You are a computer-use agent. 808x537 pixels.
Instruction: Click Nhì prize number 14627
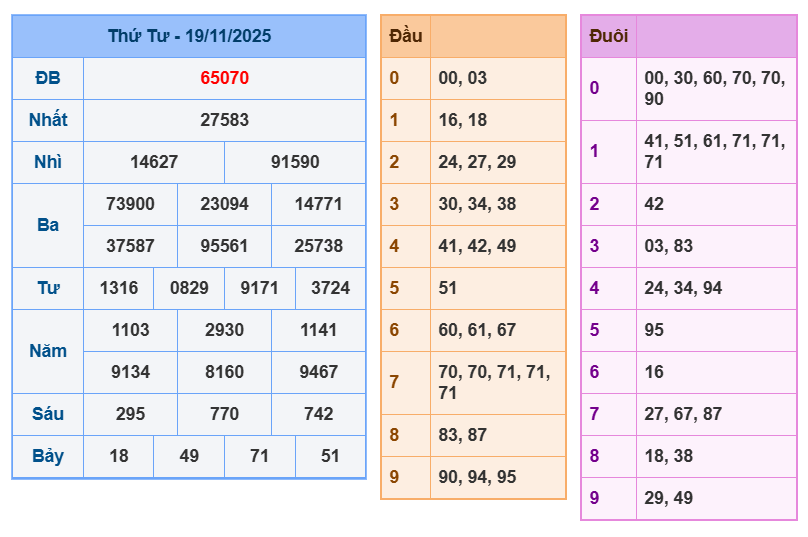coord(154,162)
